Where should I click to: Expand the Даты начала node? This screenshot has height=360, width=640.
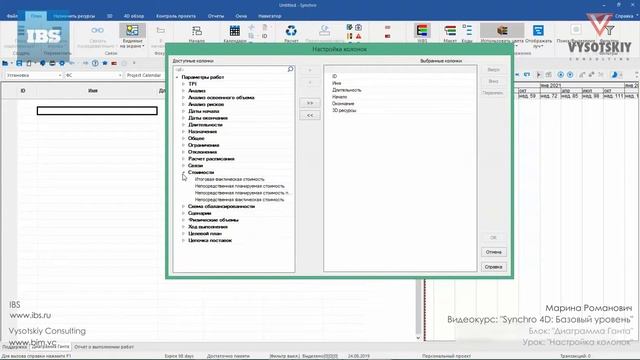coord(183,111)
